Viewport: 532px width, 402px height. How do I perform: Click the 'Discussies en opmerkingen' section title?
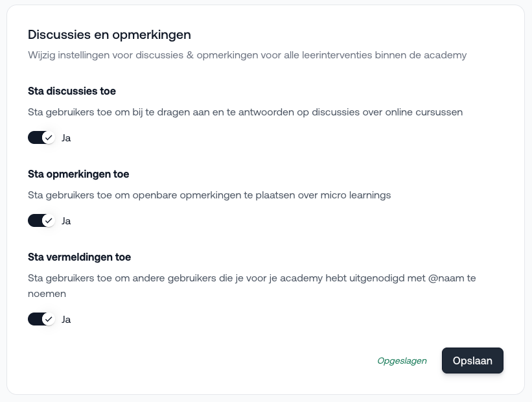[x=109, y=34]
